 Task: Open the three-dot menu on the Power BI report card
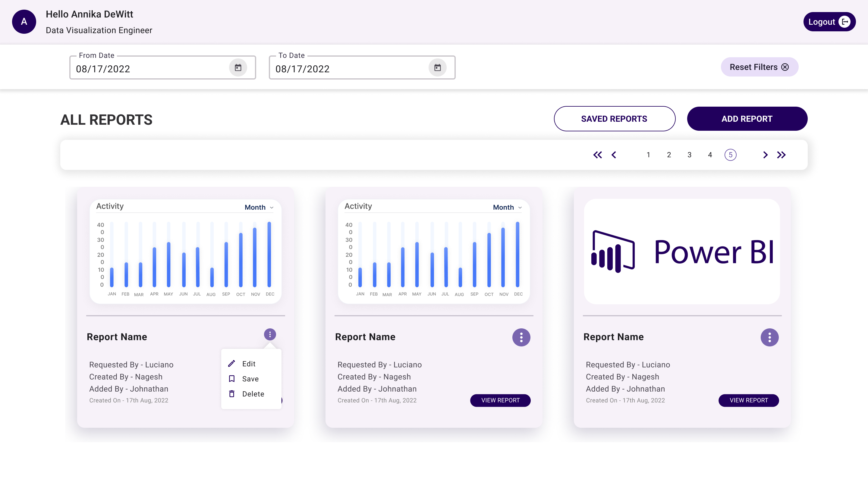(x=770, y=337)
